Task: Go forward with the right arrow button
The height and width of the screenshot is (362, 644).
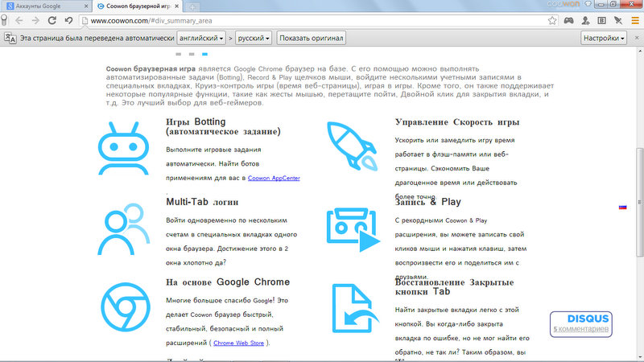Action: pyautogui.click(x=35, y=21)
